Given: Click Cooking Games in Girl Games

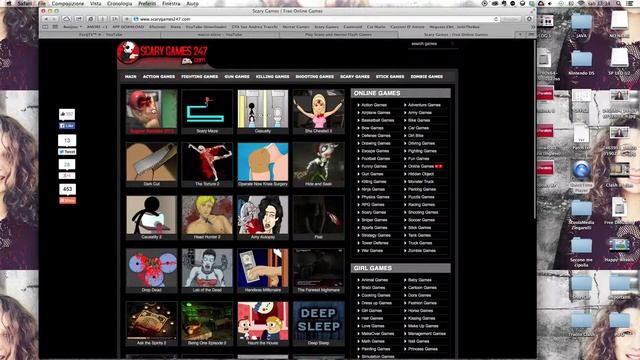Looking at the screenshot, I should click(376, 295).
